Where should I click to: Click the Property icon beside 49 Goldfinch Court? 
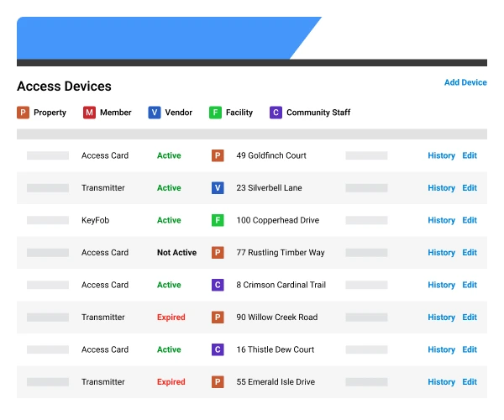(x=218, y=155)
